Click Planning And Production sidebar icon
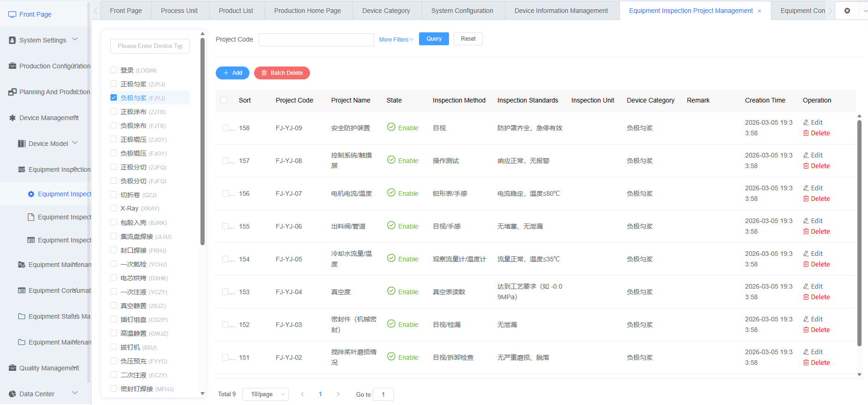 click(12, 92)
